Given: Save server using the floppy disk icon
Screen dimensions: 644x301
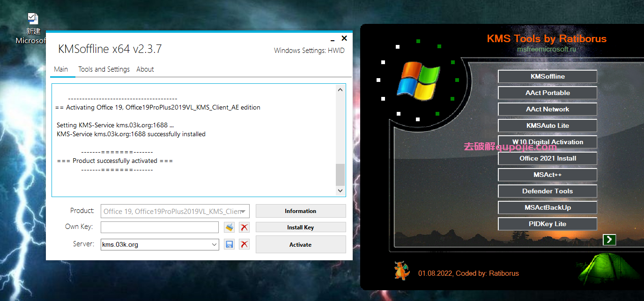Looking at the screenshot, I should pos(229,244).
